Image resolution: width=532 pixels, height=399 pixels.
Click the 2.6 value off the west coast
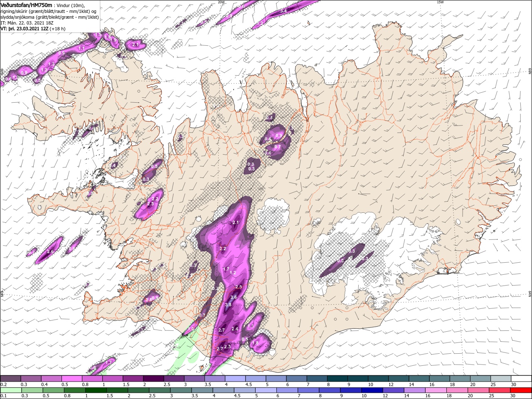point(51,252)
